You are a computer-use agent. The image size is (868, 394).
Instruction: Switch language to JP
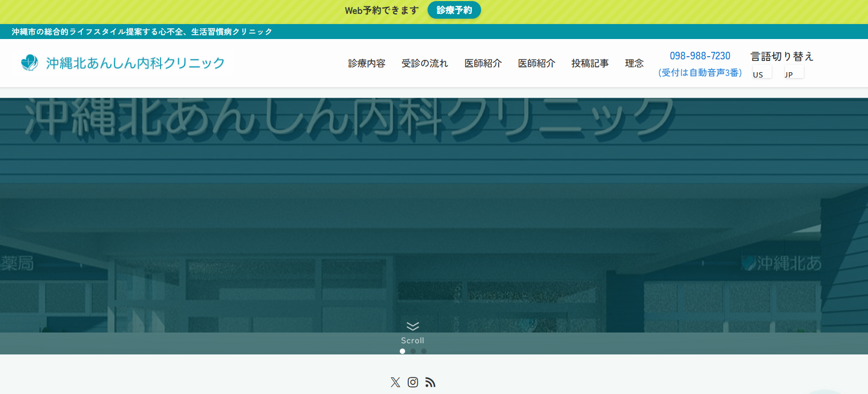click(x=794, y=72)
